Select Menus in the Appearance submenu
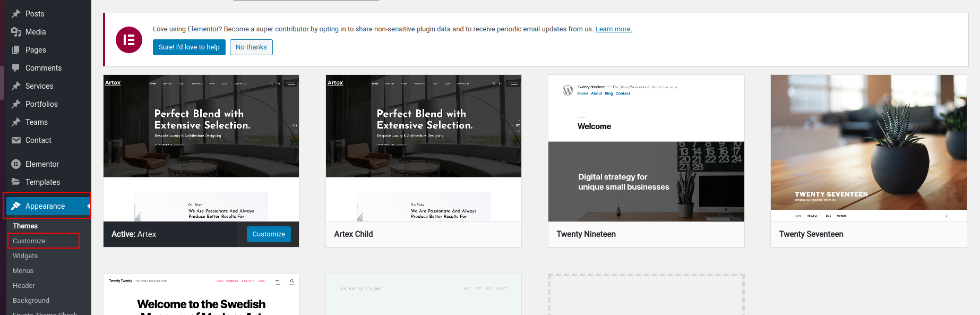This screenshot has width=980, height=315. pos(23,270)
